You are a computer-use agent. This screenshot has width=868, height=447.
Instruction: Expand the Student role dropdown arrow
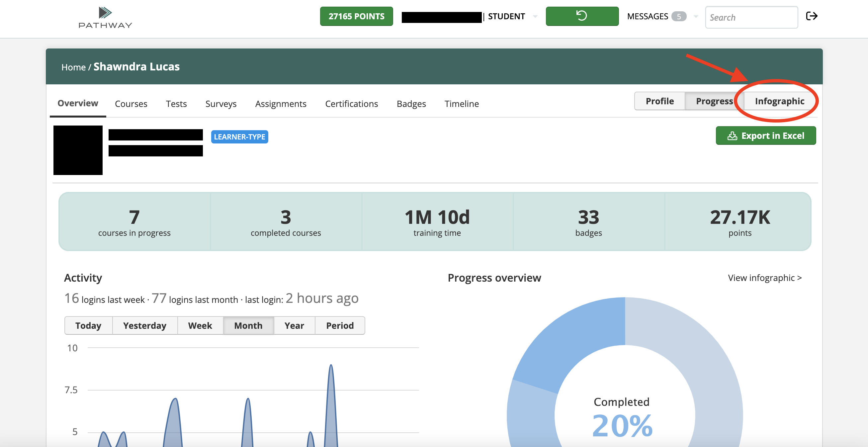click(x=535, y=17)
